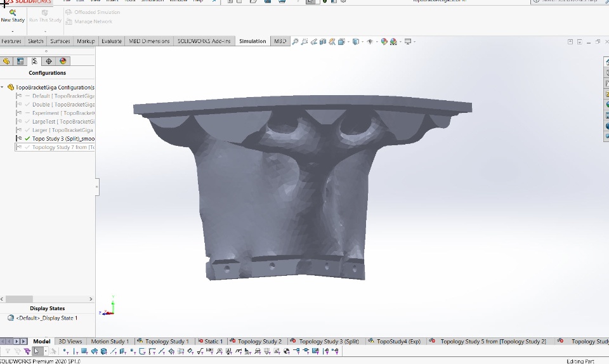The image size is (609, 364).
Task: Open the View Orientation dropdown arrow
Action: click(x=348, y=41)
